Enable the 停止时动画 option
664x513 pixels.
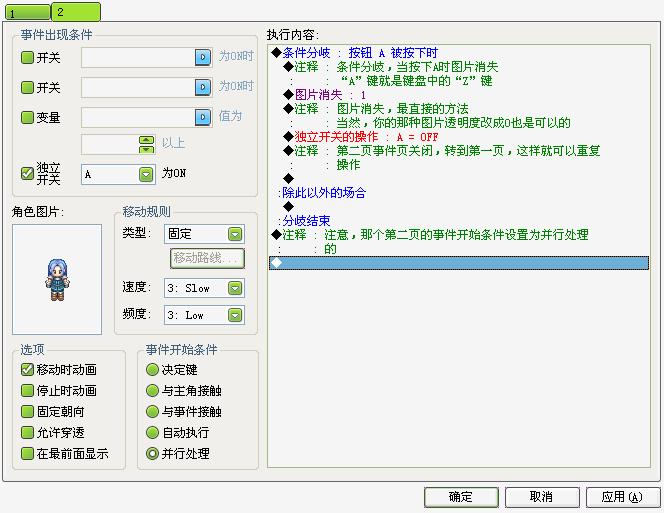(27, 391)
